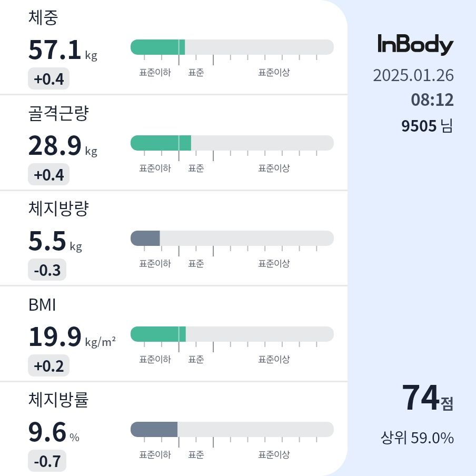Click the 상위 59.0% ranking text

pyautogui.click(x=417, y=438)
